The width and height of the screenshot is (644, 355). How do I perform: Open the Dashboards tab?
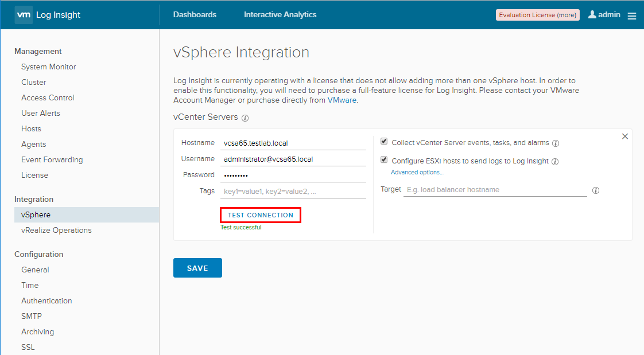[x=195, y=15]
